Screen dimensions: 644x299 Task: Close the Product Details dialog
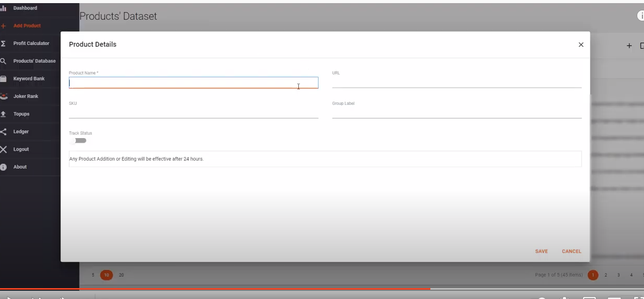581,45
